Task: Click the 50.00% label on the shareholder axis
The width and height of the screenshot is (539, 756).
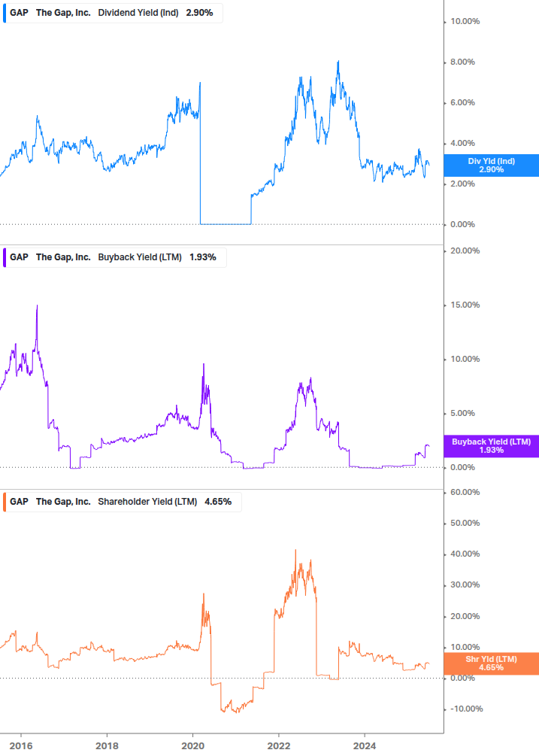Action: click(x=465, y=523)
